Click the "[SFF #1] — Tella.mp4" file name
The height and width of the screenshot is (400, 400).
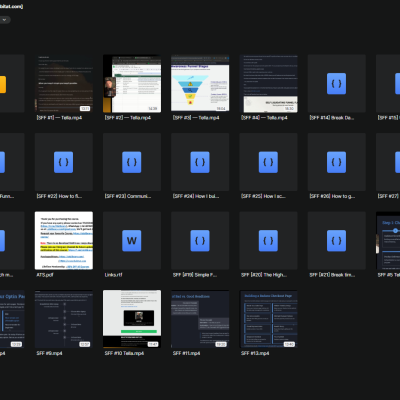click(59, 118)
